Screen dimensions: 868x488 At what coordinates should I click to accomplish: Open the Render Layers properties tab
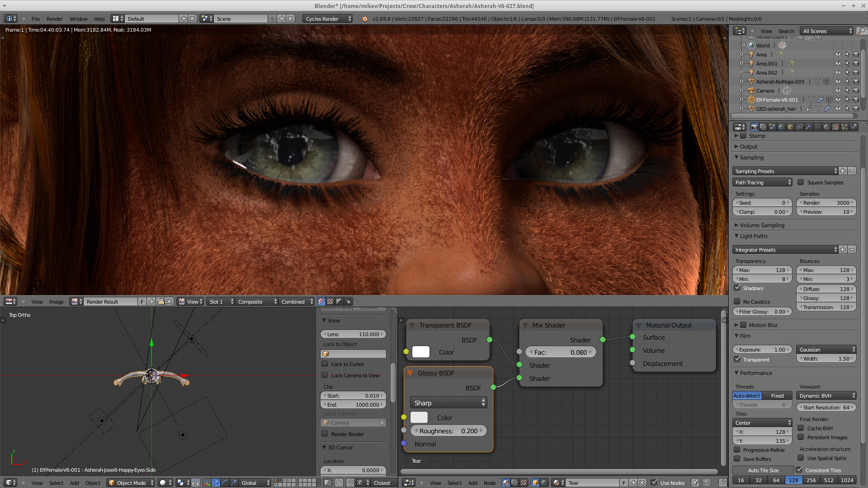(x=763, y=127)
